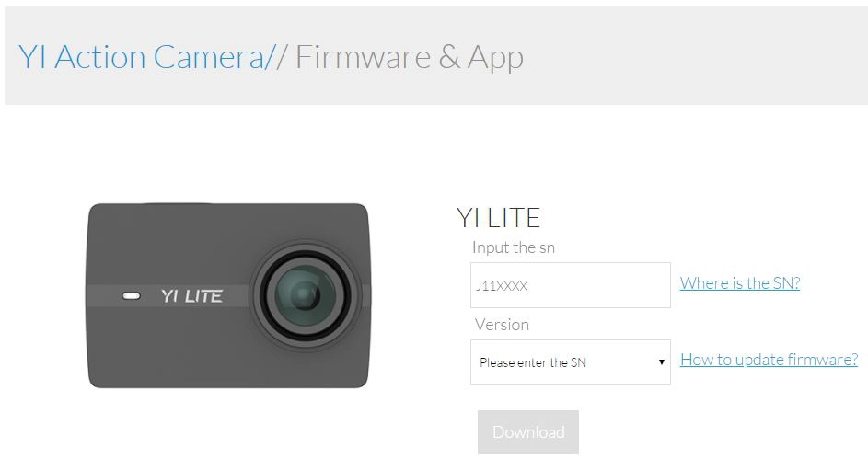Click the J11XXXX placeholder text

click(x=502, y=286)
